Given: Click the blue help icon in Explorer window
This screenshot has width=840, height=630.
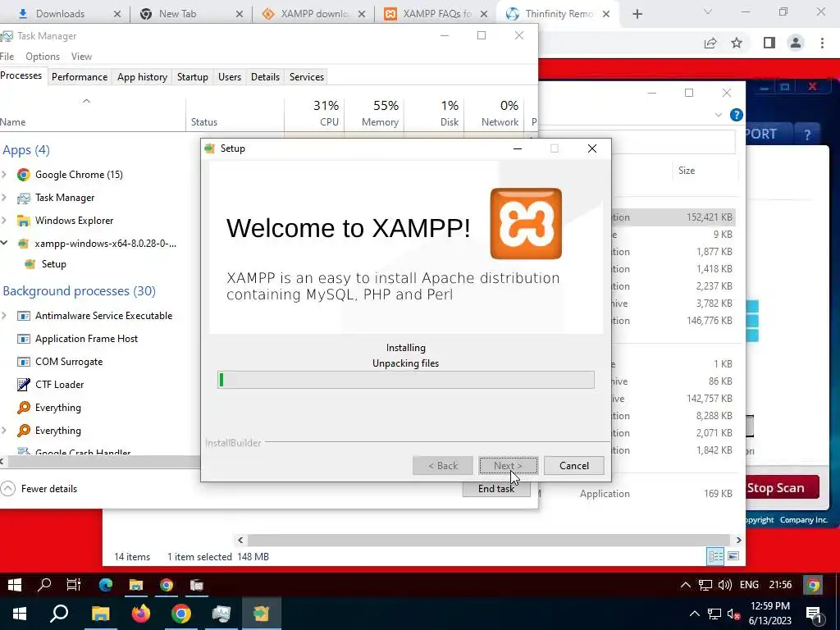Looking at the screenshot, I should (x=737, y=115).
